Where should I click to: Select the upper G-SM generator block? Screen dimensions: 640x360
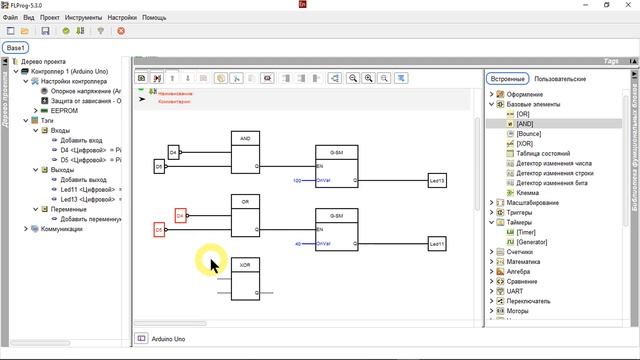point(336,166)
